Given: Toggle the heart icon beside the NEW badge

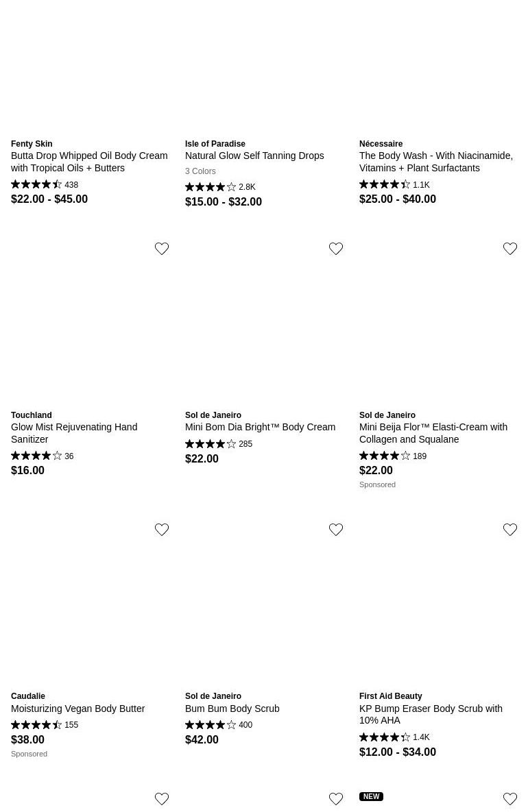Looking at the screenshot, I should [510, 799].
